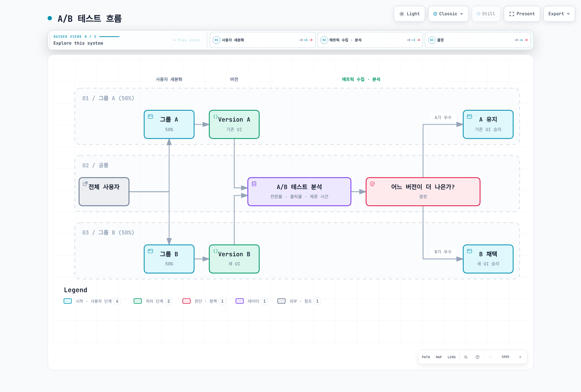The height and width of the screenshot is (392, 581).
Task: Click the 그룹 A node's window icon
Action: [150, 117]
